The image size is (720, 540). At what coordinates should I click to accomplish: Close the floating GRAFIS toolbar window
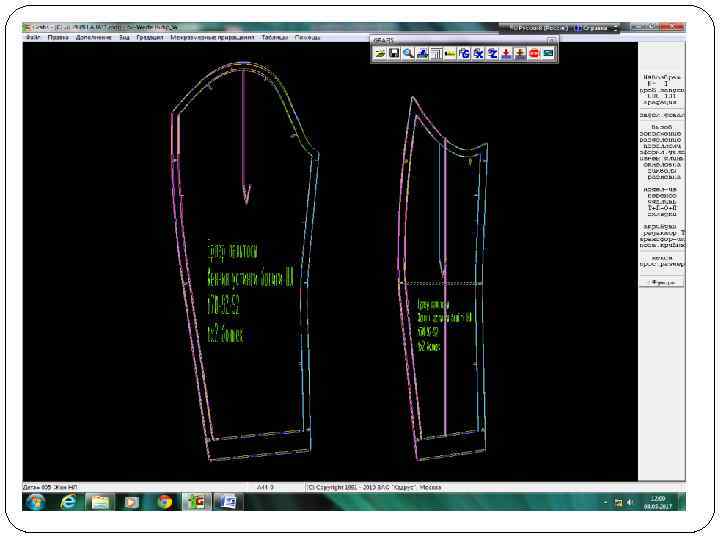(x=552, y=40)
